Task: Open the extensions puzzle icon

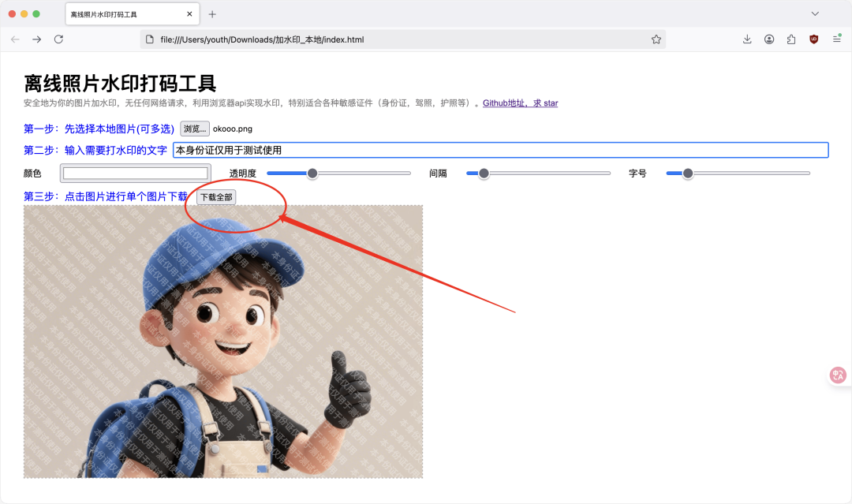Action: click(791, 38)
